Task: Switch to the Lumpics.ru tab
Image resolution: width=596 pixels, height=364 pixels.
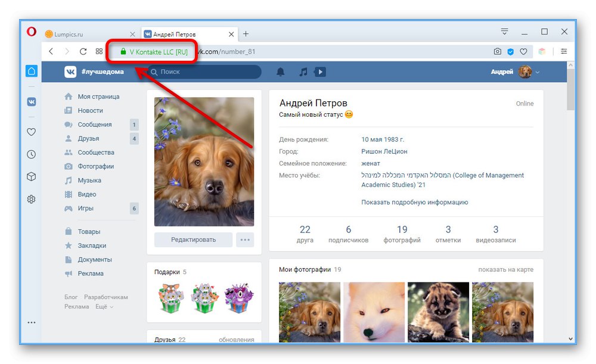Action: coord(91,34)
